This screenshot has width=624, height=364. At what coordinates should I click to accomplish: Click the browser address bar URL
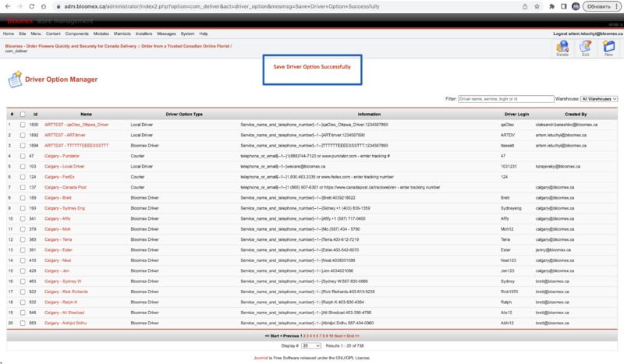click(222, 6)
